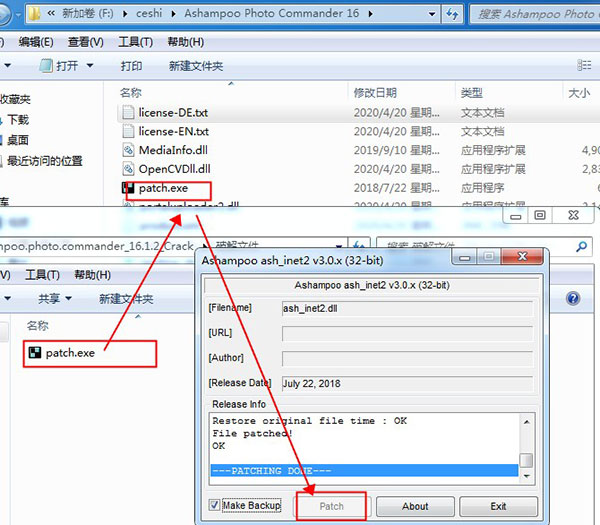Click the MediaInfo.dll file icon
The width and height of the screenshot is (600, 525).
click(x=128, y=150)
